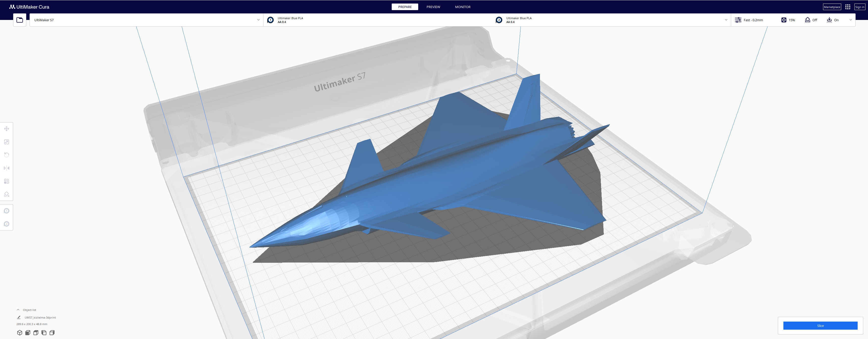Assign extruder 1 in left toolbar

(x=6, y=211)
